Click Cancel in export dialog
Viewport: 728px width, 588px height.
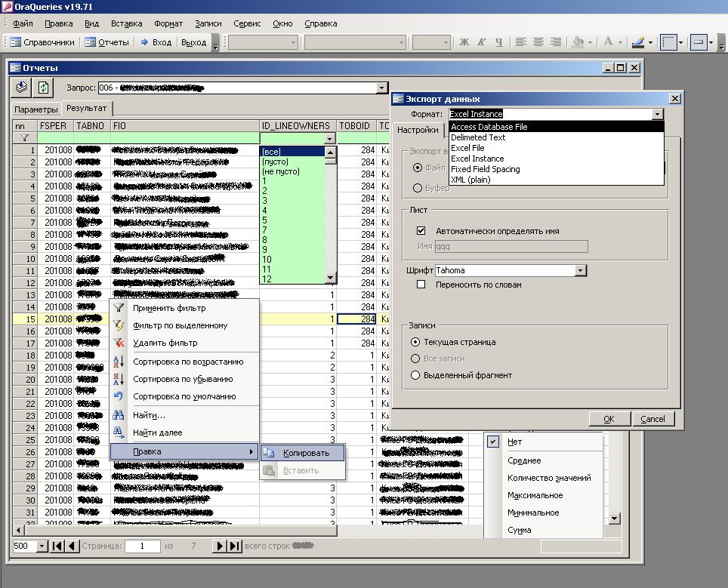click(652, 419)
